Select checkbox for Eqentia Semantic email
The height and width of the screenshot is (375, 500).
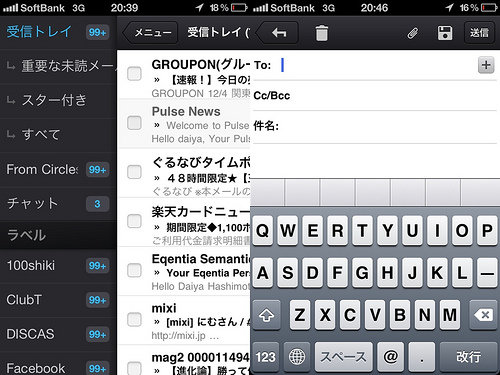click(134, 270)
